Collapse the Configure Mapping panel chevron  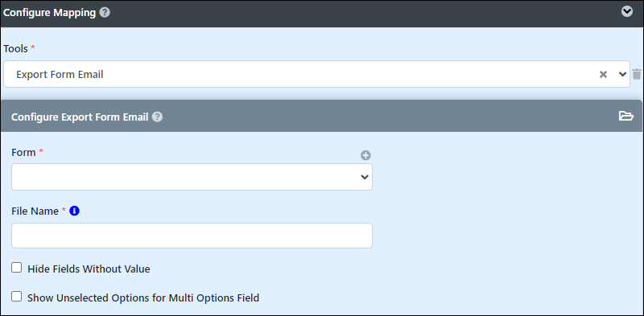click(627, 12)
